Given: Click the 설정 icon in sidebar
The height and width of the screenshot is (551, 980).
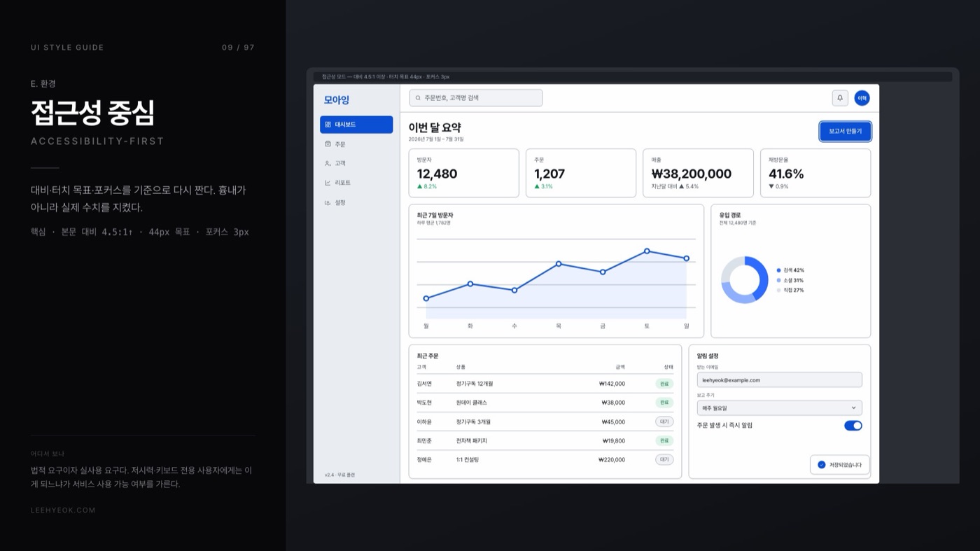Looking at the screenshot, I should tap(328, 202).
